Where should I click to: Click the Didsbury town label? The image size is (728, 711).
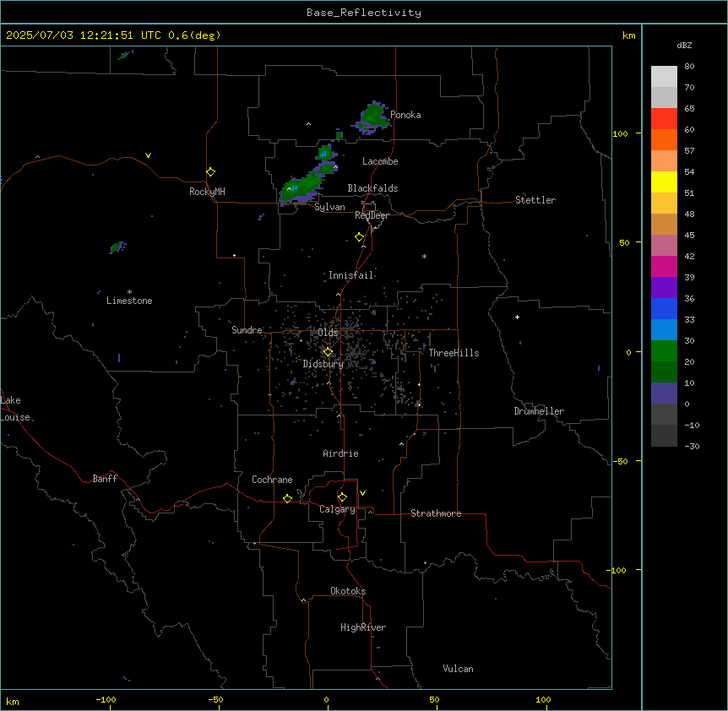(x=323, y=364)
